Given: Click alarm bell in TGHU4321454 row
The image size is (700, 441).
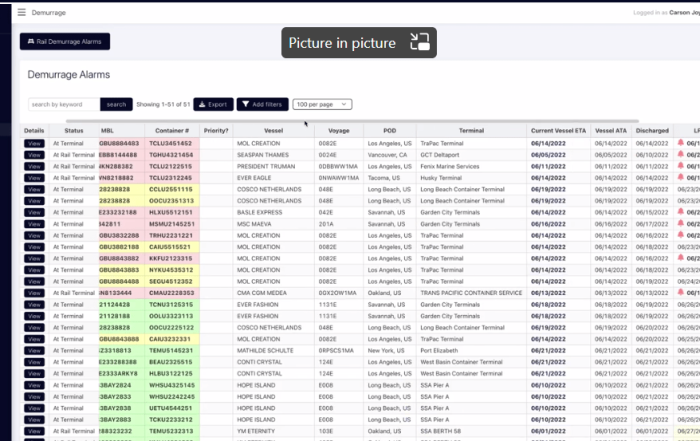Looking at the screenshot, I should 680,154.
